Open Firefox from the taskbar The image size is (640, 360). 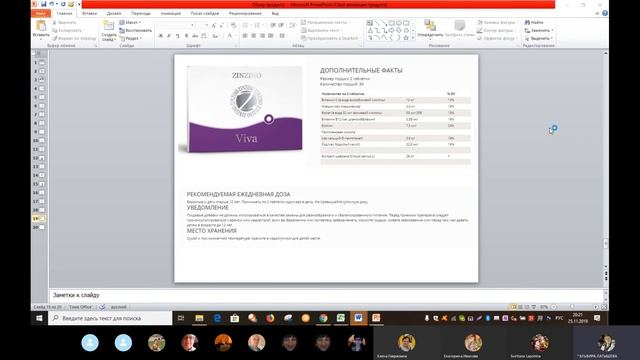click(270, 318)
